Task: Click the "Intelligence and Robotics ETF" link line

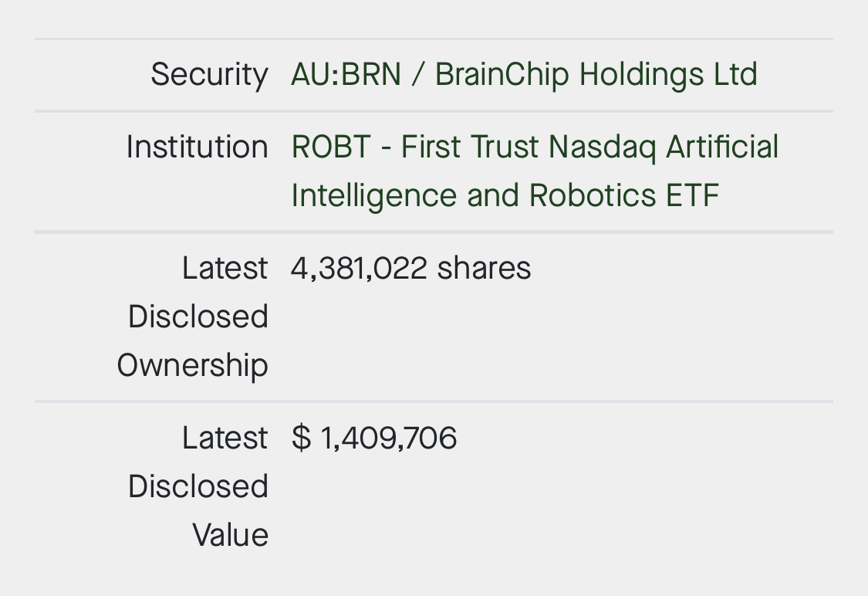Action: [505, 195]
